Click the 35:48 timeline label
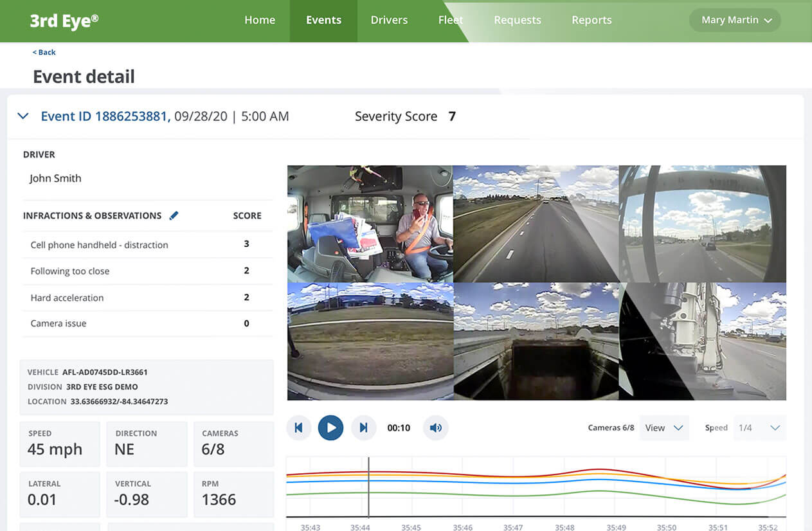 pos(564,527)
